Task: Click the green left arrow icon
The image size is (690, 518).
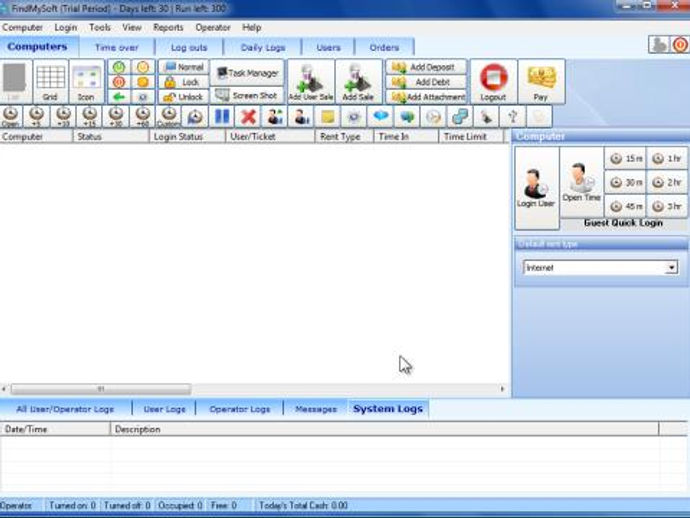Action: point(119,96)
